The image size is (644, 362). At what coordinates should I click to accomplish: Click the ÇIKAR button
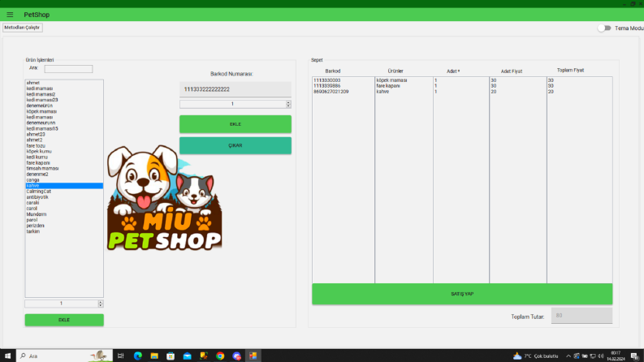pyautogui.click(x=236, y=146)
